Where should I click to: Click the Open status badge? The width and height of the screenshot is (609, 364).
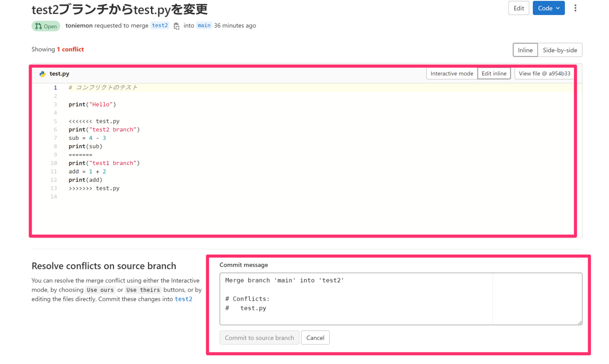point(46,26)
